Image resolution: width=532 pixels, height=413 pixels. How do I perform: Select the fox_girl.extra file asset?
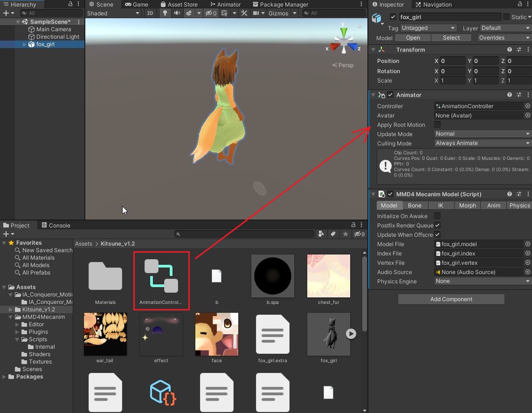pos(272,338)
